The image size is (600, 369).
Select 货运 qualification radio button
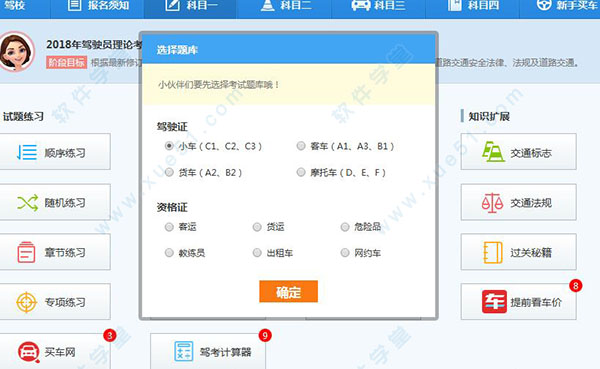click(257, 227)
